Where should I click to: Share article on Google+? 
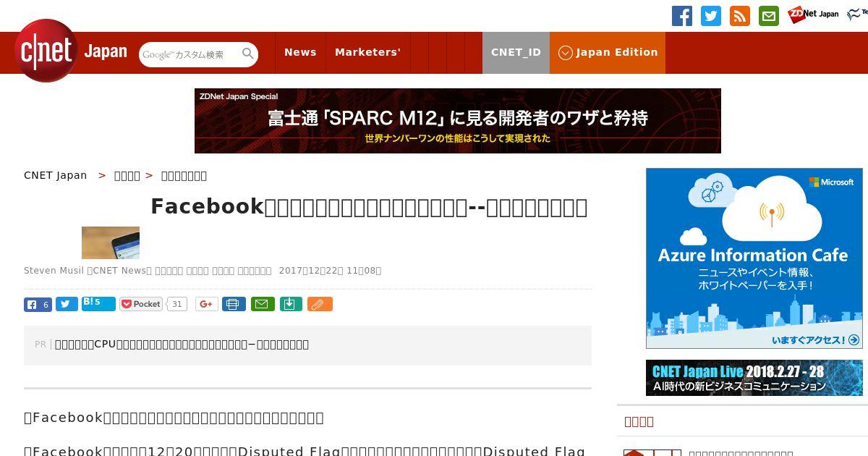click(207, 304)
